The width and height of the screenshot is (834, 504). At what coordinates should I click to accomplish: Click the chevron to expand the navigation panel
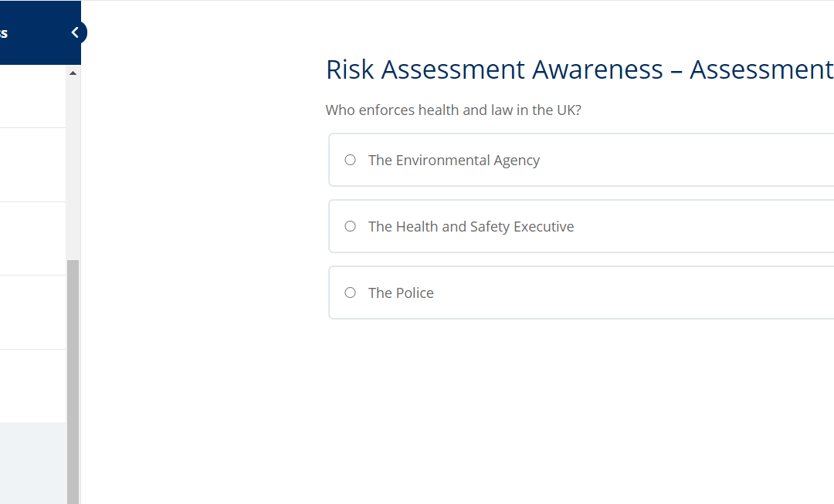(74, 32)
